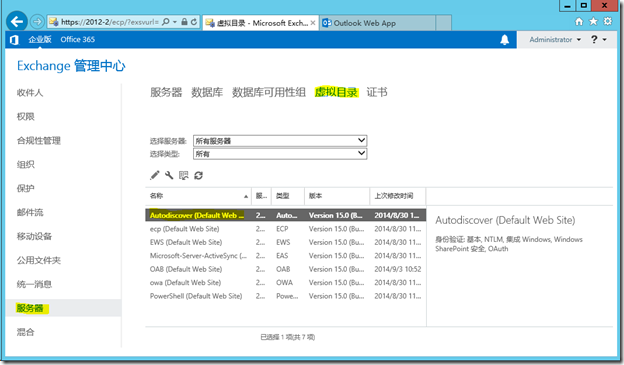624x365 pixels.
Task: Select the OAB (Default Web Site) row
Action: [285, 269]
